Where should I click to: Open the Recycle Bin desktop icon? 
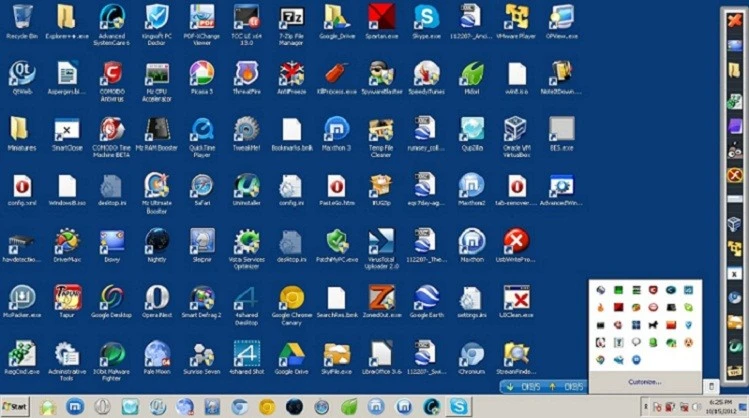click(x=21, y=21)
